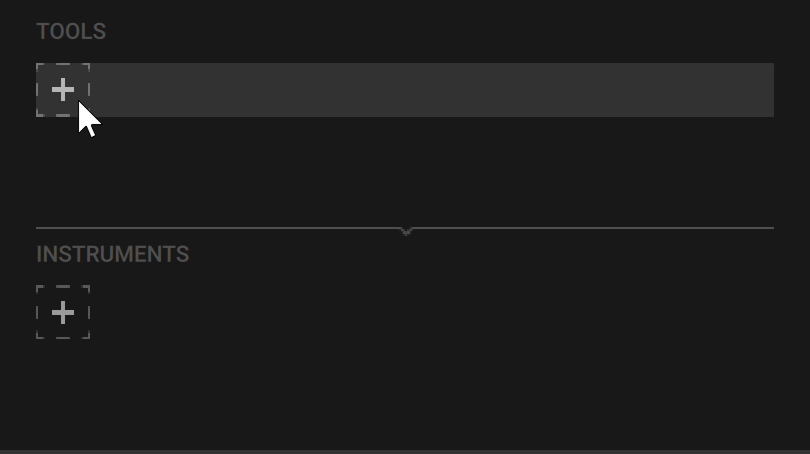Toggle the divider's center notch handle
The image size is (810, 454).
tap(406, 231)
